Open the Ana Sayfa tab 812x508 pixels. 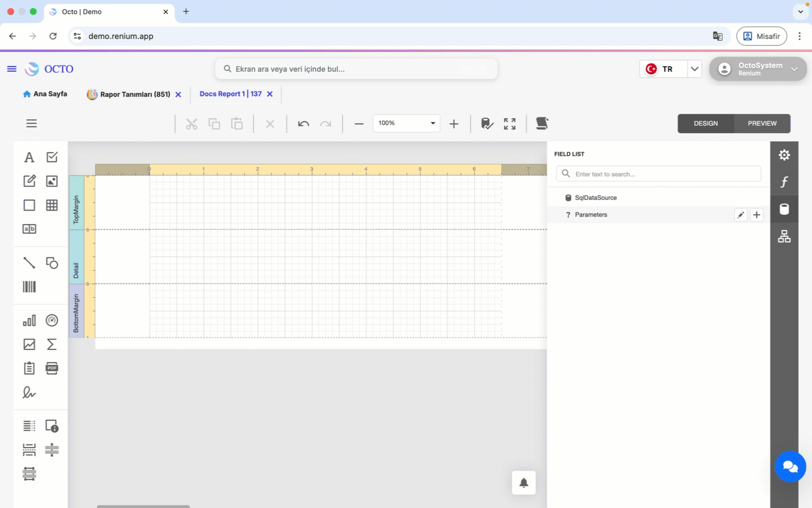(x=45, y=94)
